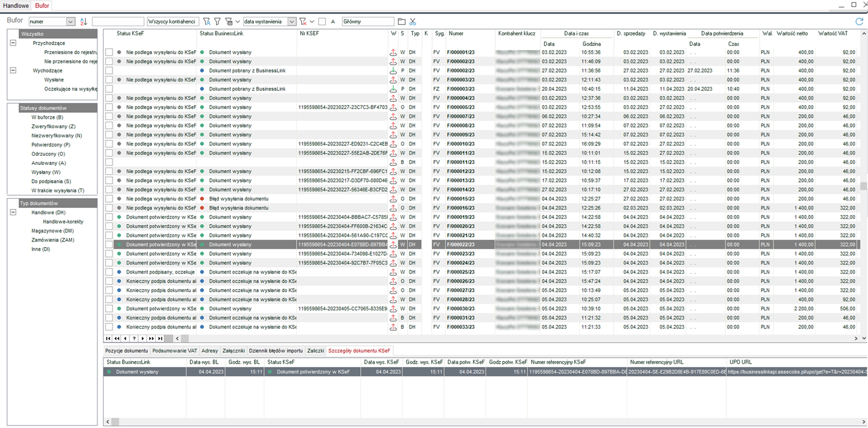868x428 pixels.
Task: Open the data wystawienia dropdown
Action: [x=292, y=21]
